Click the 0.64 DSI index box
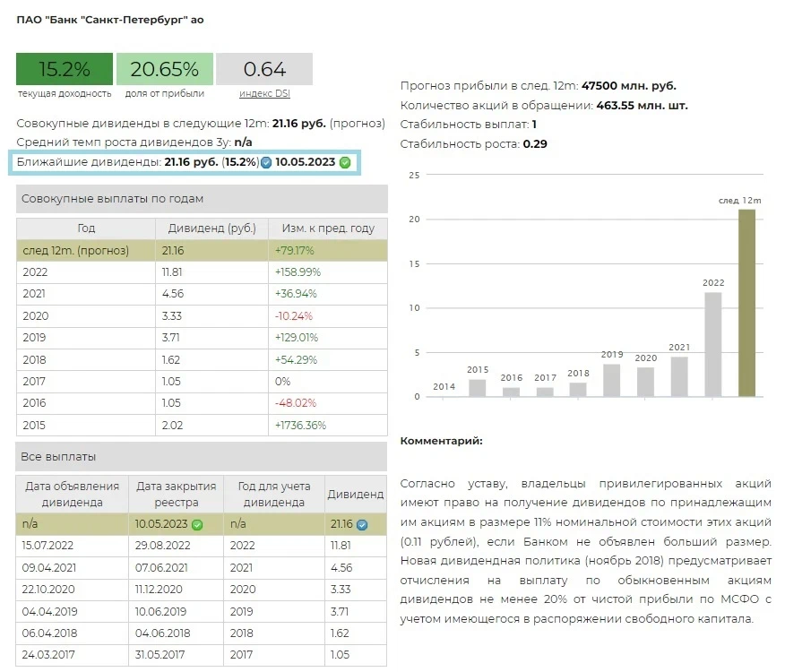 (x=264, y=69)
